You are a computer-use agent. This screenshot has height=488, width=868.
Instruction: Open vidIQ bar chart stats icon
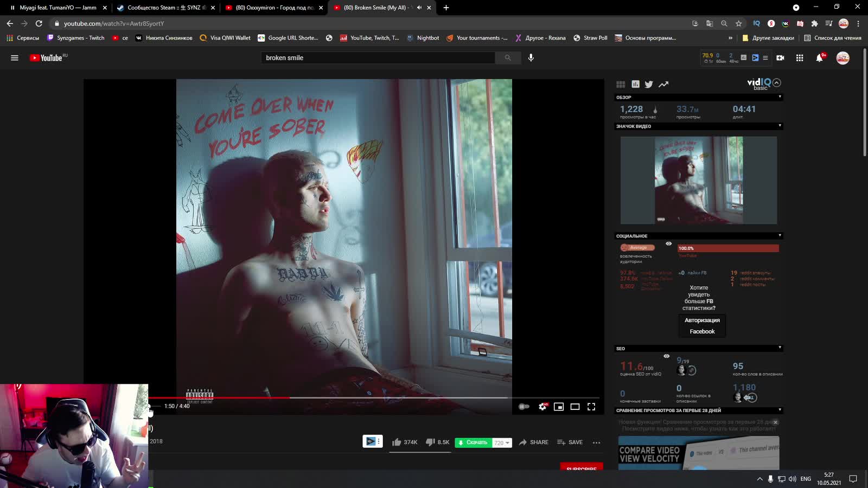coord(635,84)
